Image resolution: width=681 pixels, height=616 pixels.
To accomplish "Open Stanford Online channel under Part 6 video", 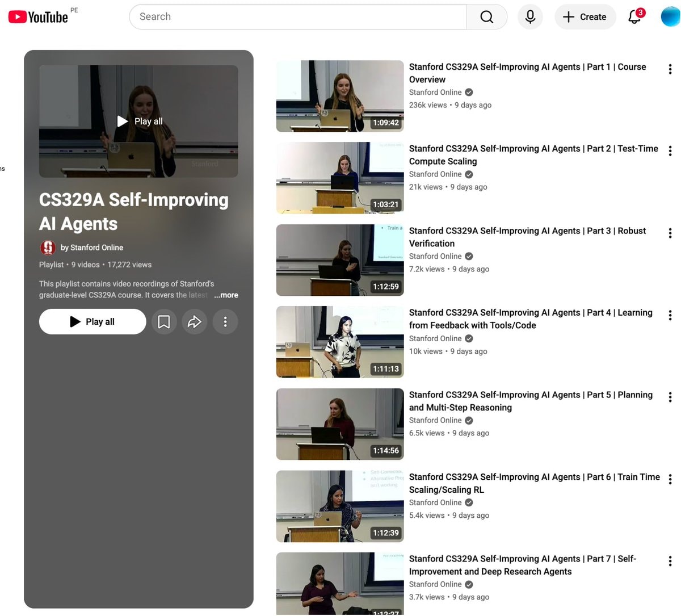I will tap(435, 502).
